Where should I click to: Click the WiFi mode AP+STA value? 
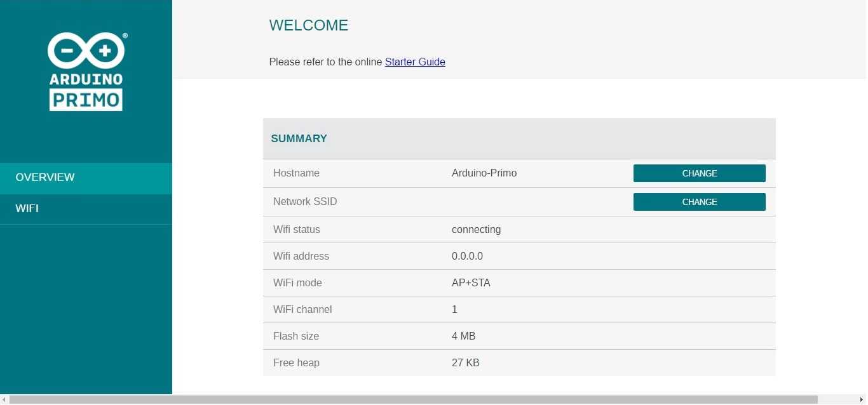(x=471, y=283)
